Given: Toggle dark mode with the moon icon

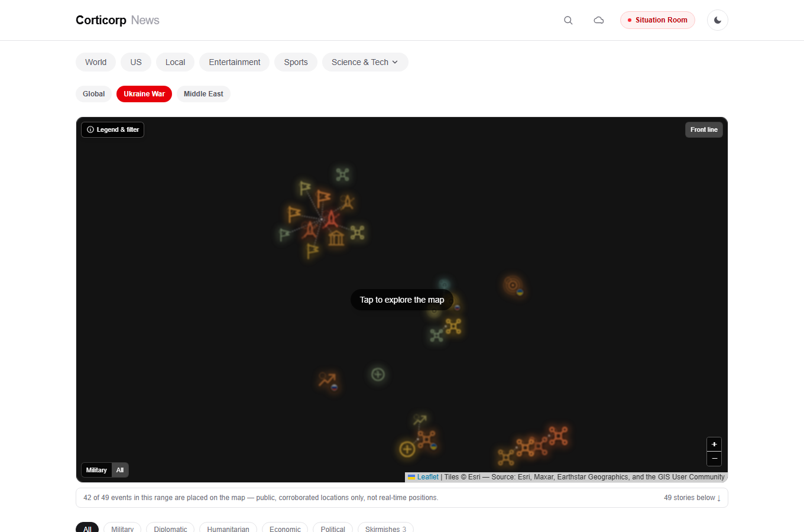Looking at the screenshot, I should [718, 20].
